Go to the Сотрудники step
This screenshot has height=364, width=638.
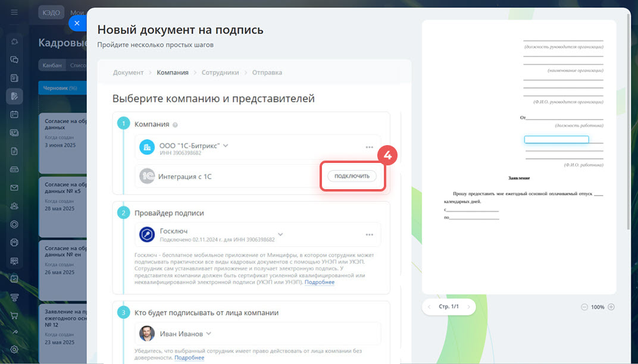pyautogui.click(x=220, y=73)
